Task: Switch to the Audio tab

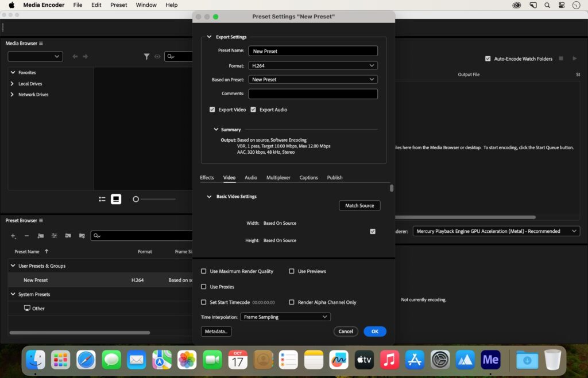Action: 251,178
